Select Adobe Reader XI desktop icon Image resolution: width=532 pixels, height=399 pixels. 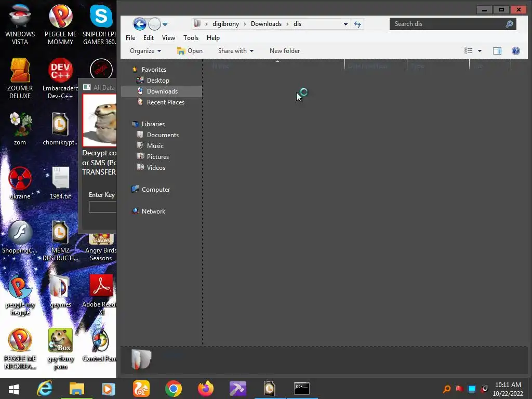point(100,295)
